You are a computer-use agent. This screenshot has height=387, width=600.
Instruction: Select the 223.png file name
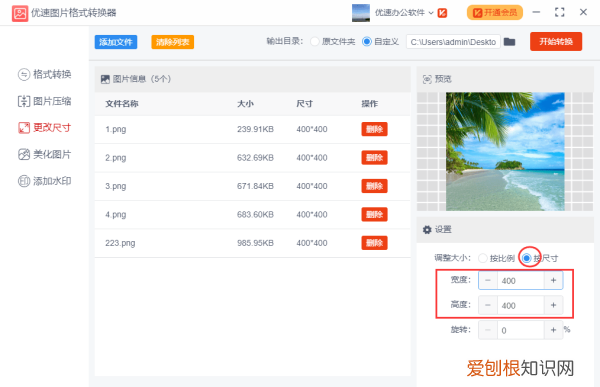coord(120,243)
